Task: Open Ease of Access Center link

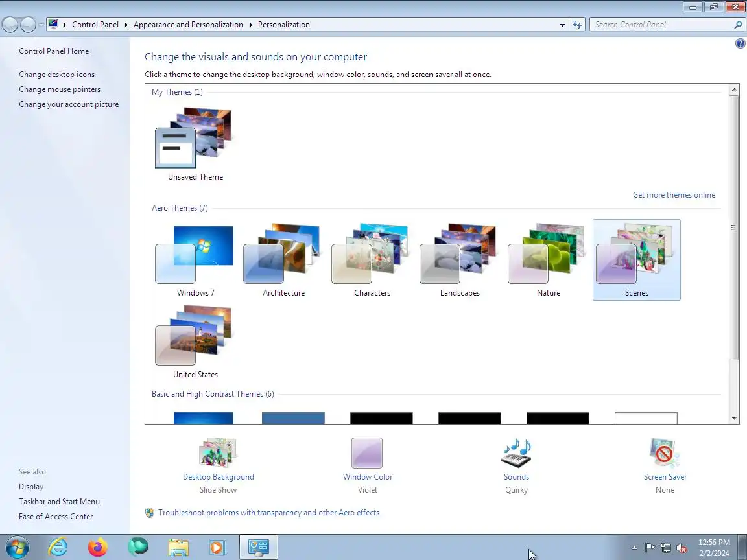Action: (x=56, y=516)
